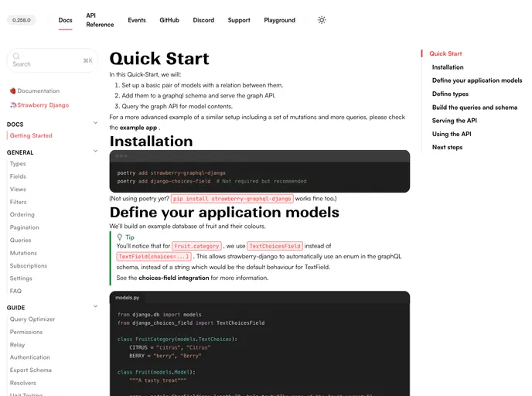Go to the Events page
The width and height of the screenshot is (532, 396).
(137, 20)
